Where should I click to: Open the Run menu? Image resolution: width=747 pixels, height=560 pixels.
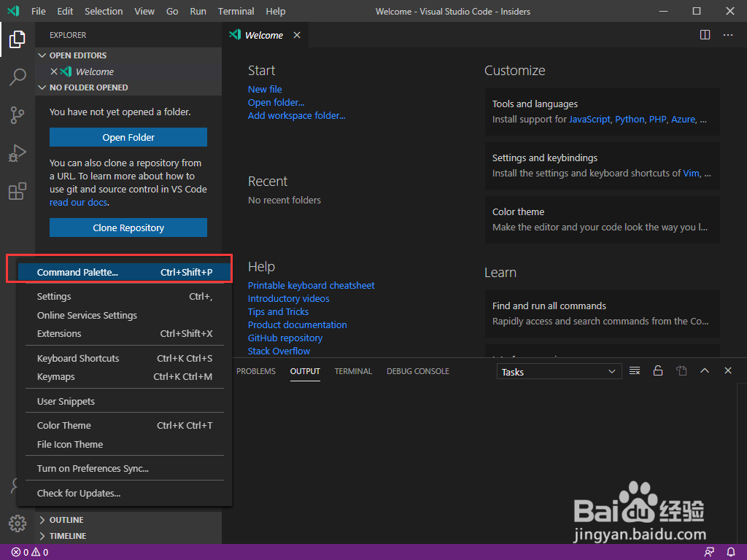point(198,11)
